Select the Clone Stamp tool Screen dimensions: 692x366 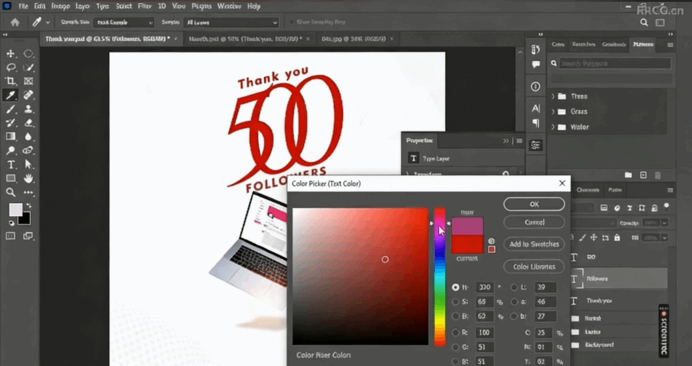[29, 109]
